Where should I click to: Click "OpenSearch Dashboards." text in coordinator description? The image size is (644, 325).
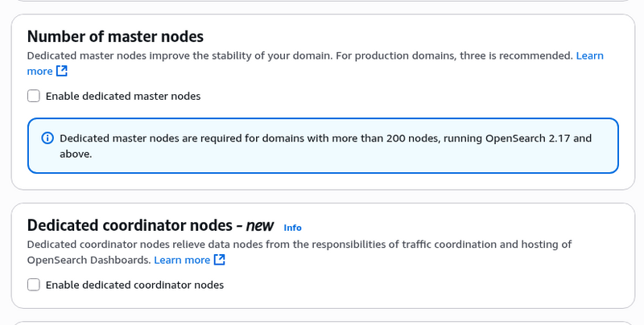[x=89, y=260]
